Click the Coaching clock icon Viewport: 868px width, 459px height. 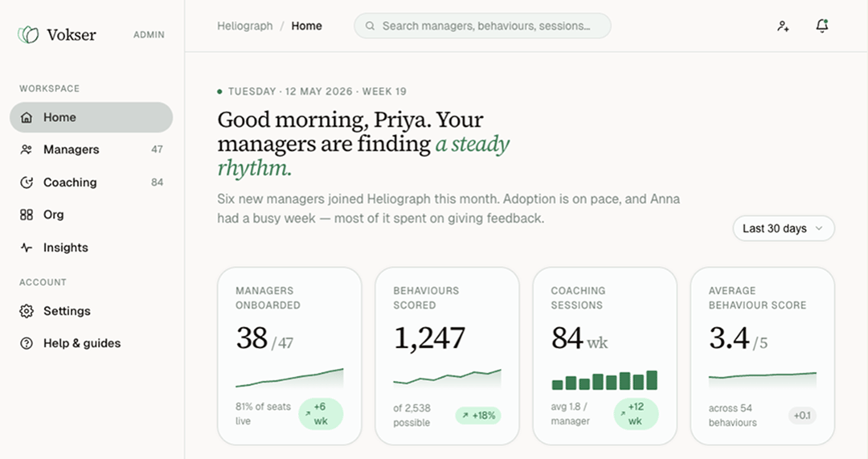[26, 182]
